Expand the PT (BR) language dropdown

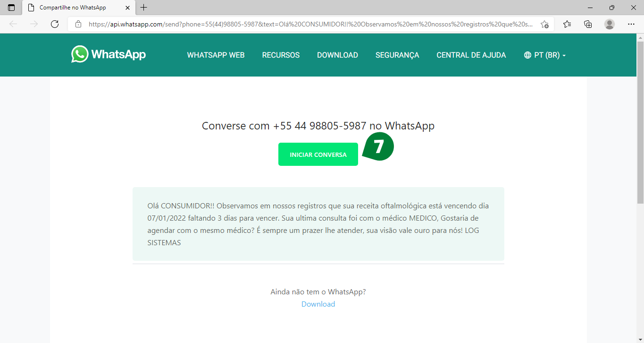[545, 55]
